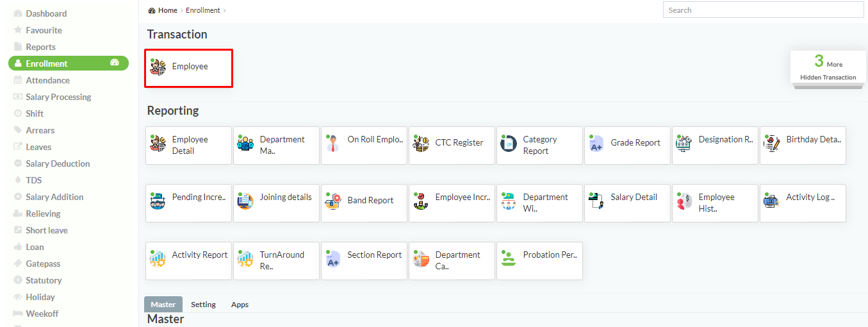Select Enrollment in the sidebar
The image size is (868, 327).
point(69,63)
